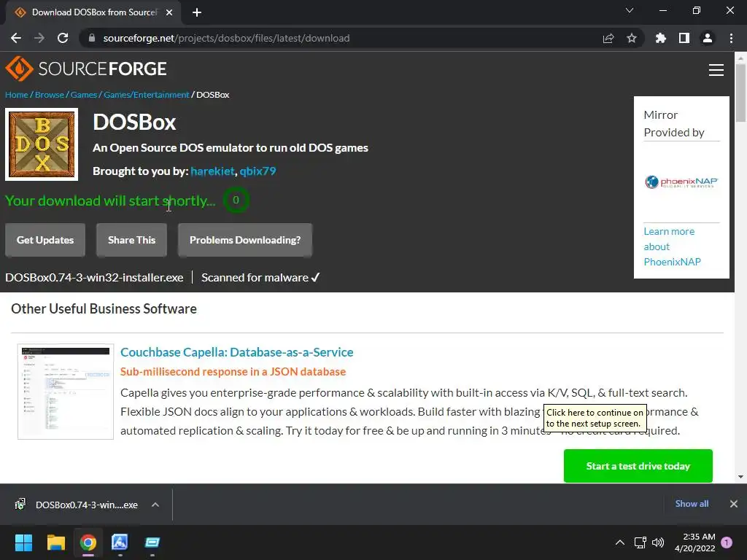Click the SourceForge logo

pos(86,69)
